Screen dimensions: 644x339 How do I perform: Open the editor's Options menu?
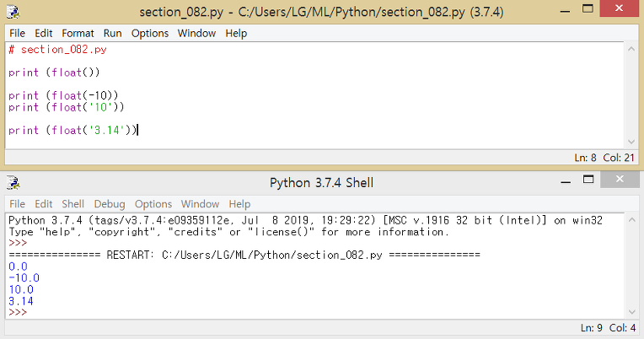click(x=150, y=33)
